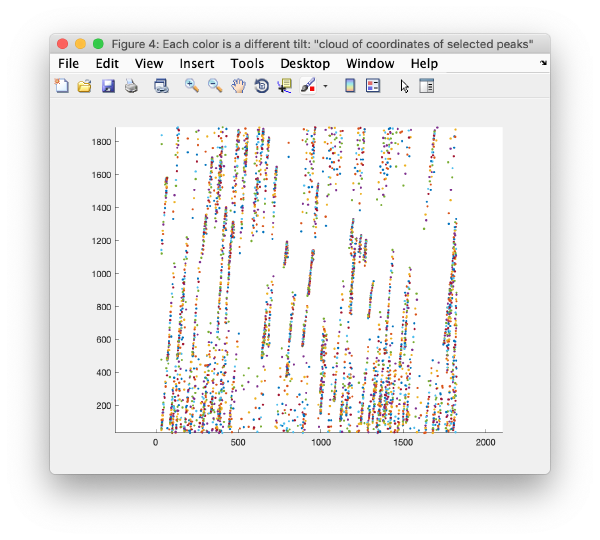
Task: Click y-axis tick label 200
Action: pyautogui.click(x=103, y=406)
